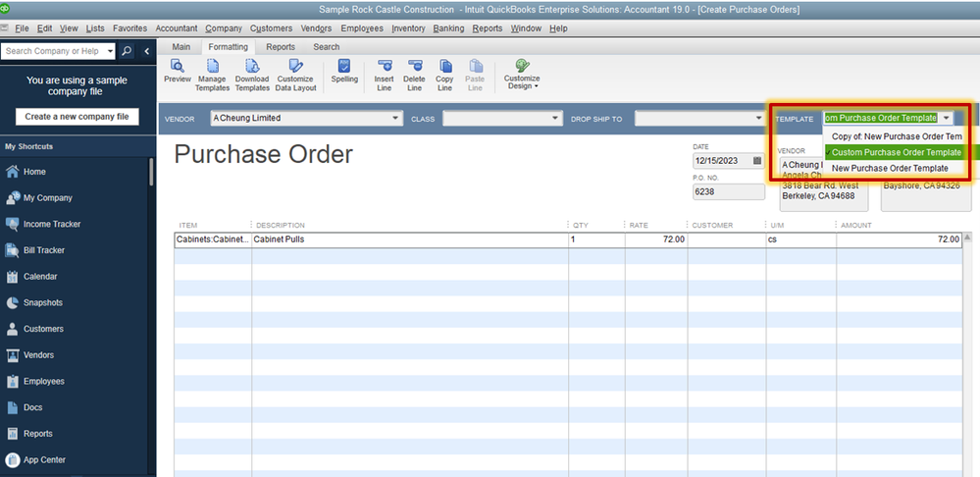Open the Inventory menu
This screenshot has height=477, width=980.
coord(408,28)
